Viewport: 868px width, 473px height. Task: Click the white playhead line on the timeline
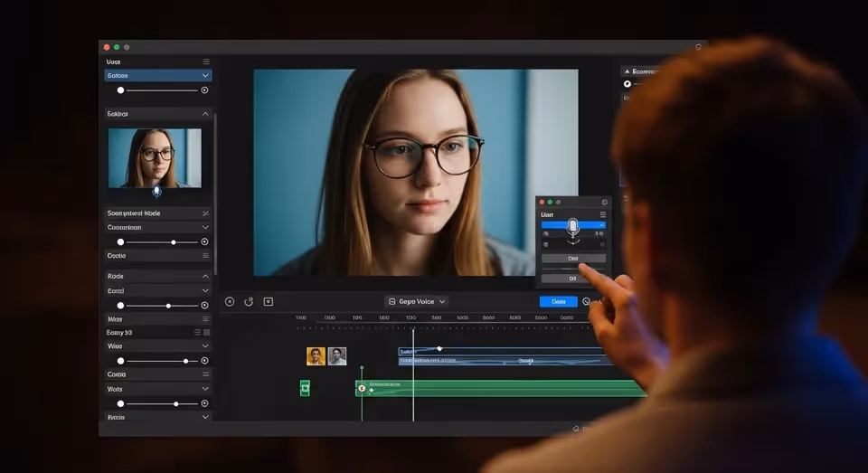tap(413, 374)
